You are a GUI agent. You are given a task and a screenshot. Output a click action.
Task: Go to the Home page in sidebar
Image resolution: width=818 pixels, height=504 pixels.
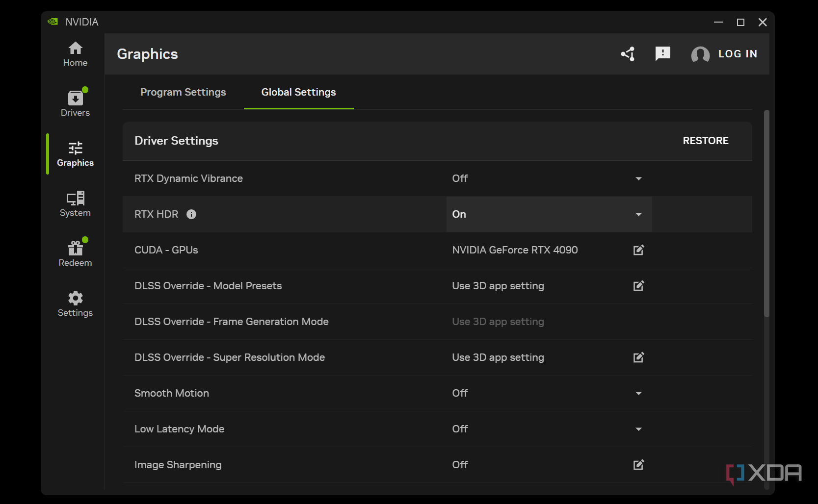click(75, 54)
